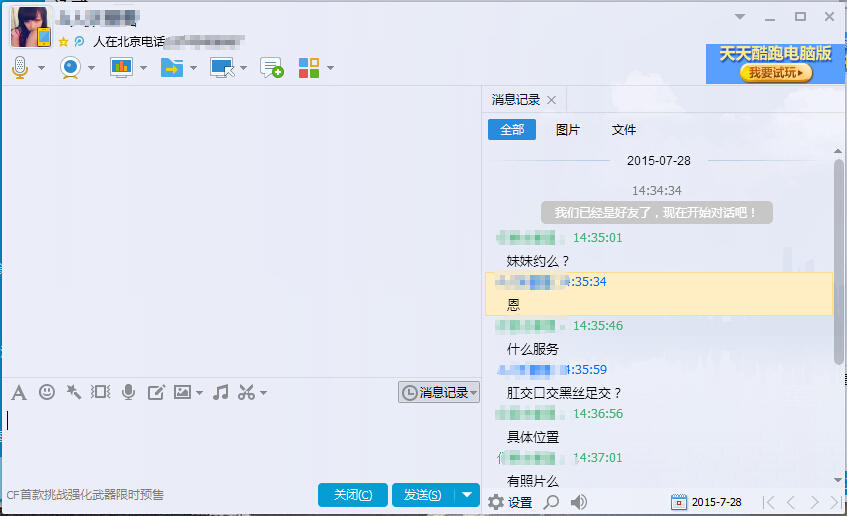Open the 2015-7-28 calendar date picker

click(x=707, y=502)
